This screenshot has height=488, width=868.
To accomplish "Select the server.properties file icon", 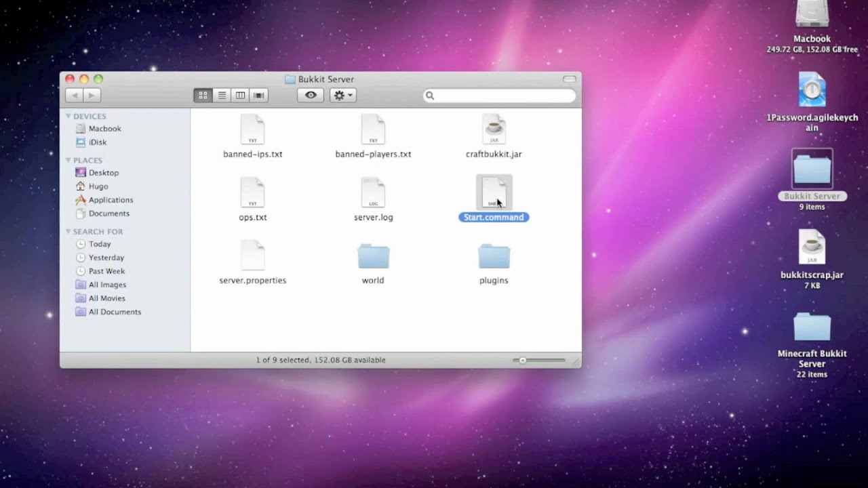I will point(252,255).
